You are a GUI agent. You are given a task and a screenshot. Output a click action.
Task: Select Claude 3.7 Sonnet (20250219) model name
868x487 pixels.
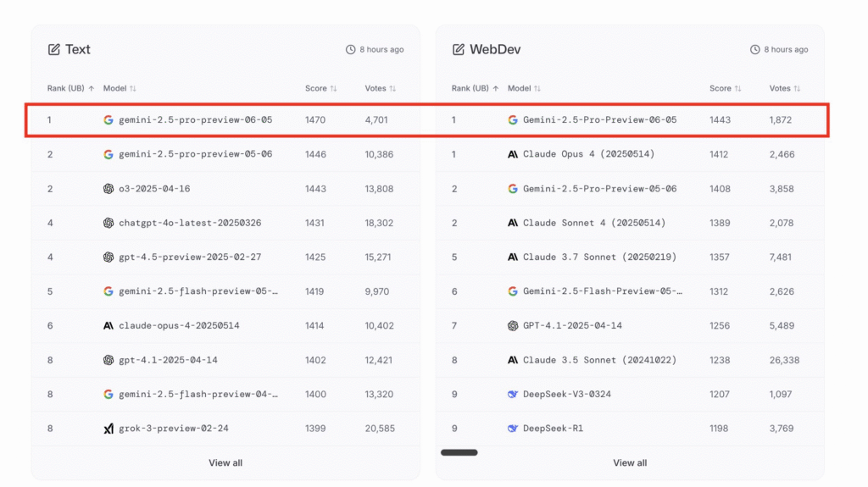point(599,257)
